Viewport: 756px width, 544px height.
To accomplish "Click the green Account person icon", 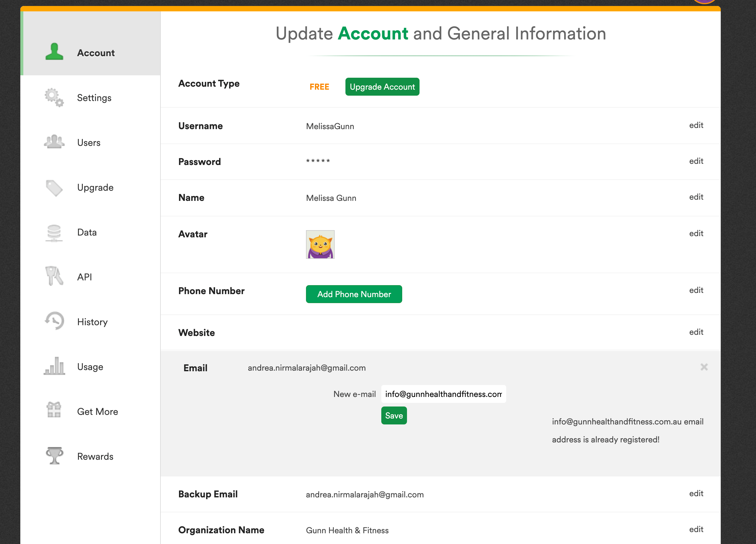I will 54,52.
